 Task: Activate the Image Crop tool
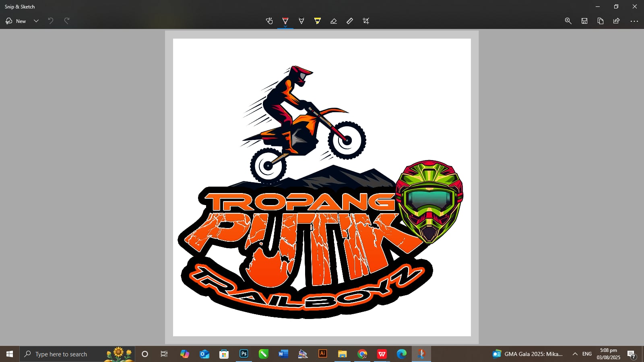point(366,21)
